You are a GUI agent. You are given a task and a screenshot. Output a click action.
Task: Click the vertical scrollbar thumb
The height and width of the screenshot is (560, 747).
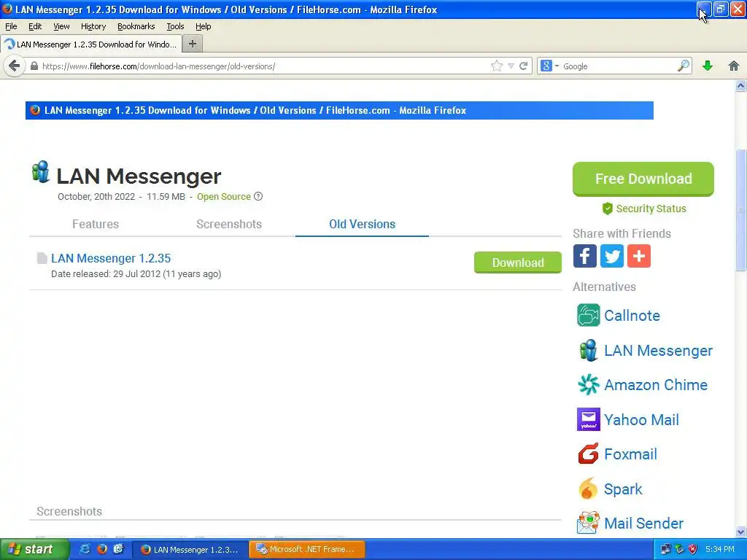740,210
